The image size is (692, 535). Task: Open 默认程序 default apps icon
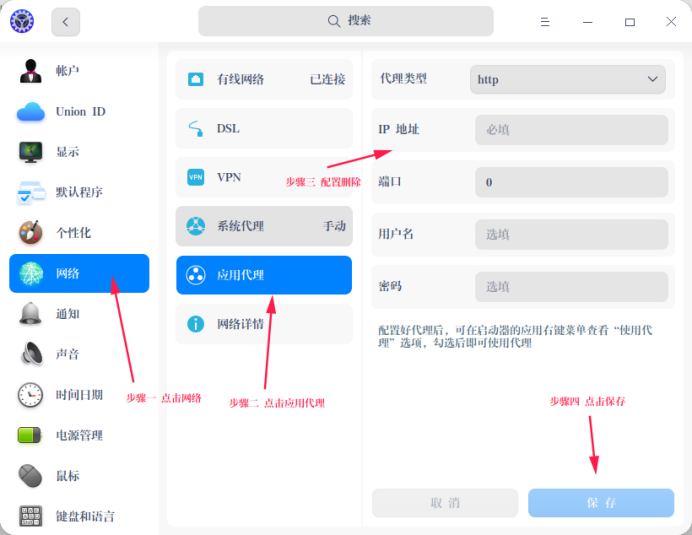pos(30,192)
